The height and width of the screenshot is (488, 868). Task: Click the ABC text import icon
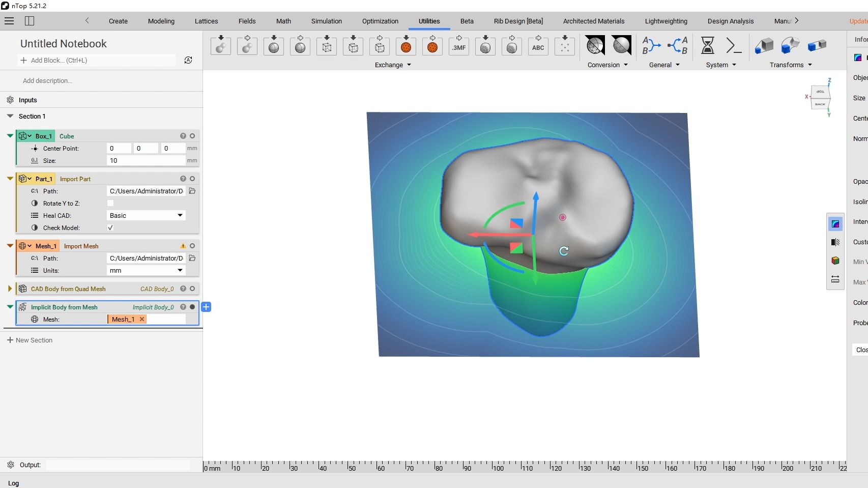[538, 46]
